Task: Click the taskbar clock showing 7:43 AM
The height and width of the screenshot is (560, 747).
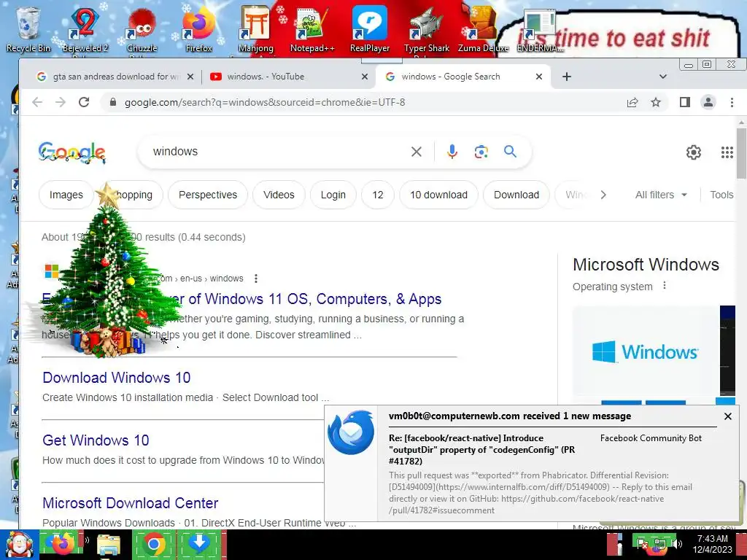Action: (x=712, y=544)
